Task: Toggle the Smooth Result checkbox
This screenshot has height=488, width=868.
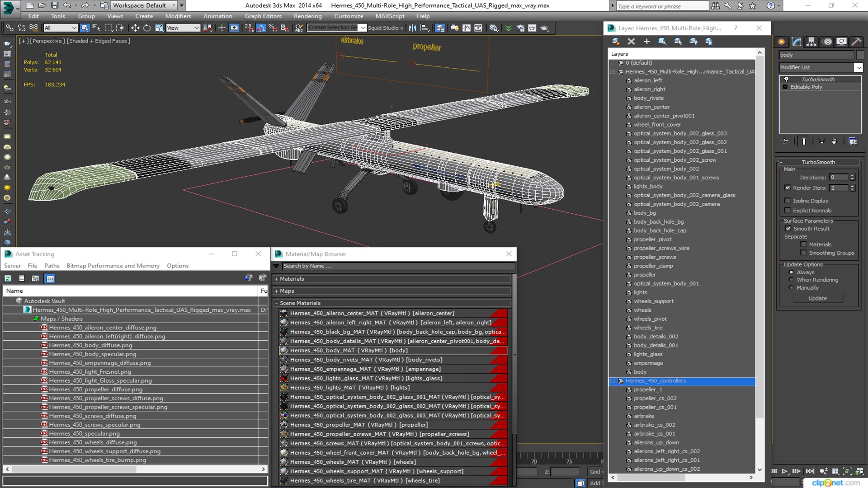Action: pos(788,229)
